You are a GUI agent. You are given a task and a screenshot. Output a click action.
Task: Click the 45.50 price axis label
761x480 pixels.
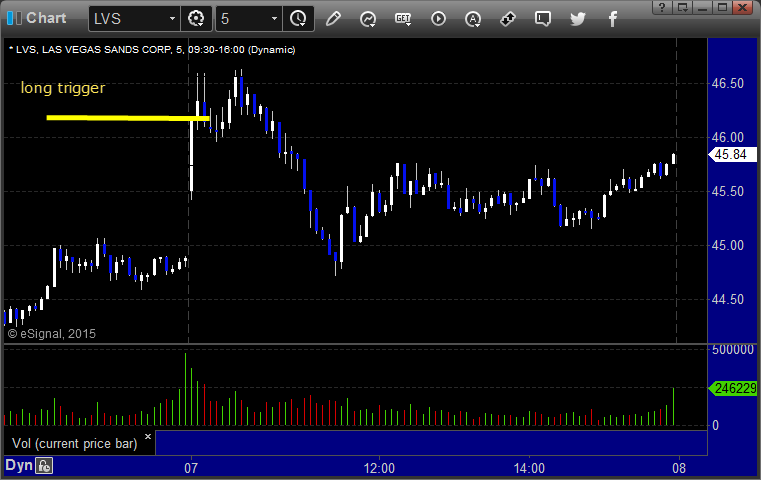pyautogui.click(x=728, y=191)
